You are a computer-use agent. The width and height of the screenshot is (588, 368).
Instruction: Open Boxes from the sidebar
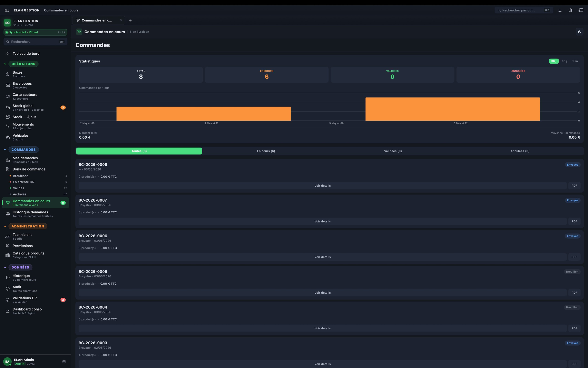36,74
